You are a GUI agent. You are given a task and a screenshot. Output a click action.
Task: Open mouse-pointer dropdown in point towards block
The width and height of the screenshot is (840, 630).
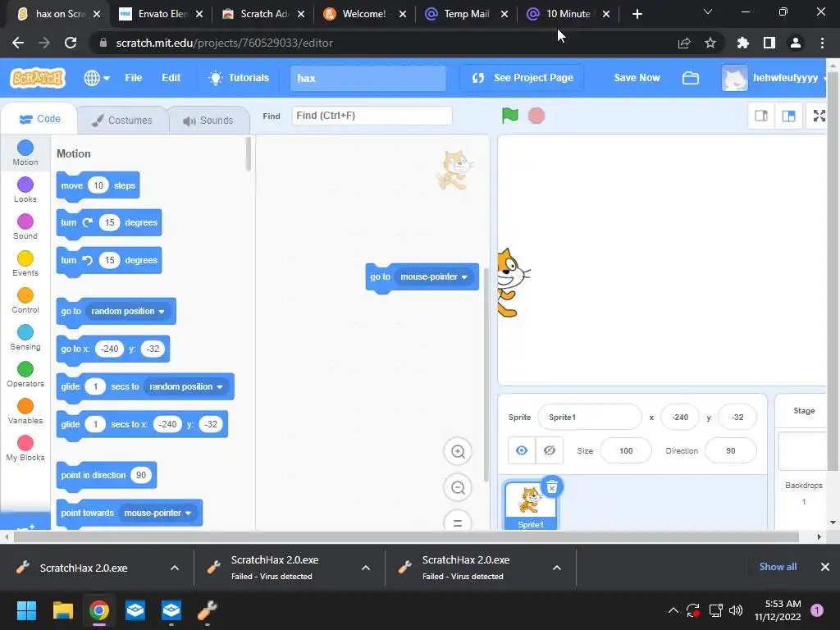(158, 513)
